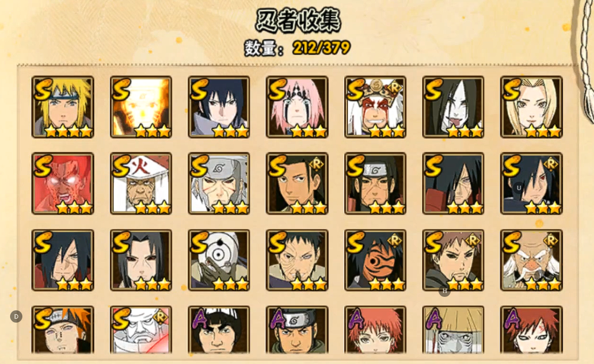The height and width of the screenshot is (364, 594).
Task: Click the dark circular U marker
Action: (518, 188)
